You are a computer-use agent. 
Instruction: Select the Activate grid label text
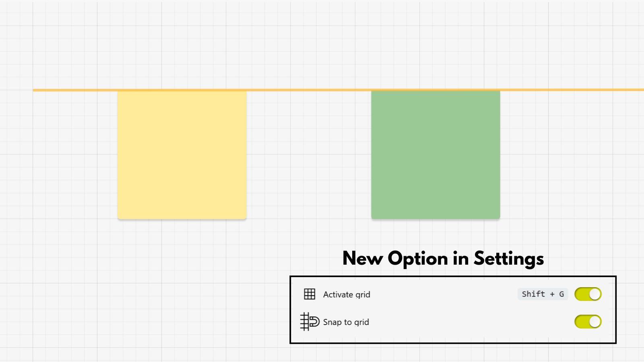(x=346, y=294)
